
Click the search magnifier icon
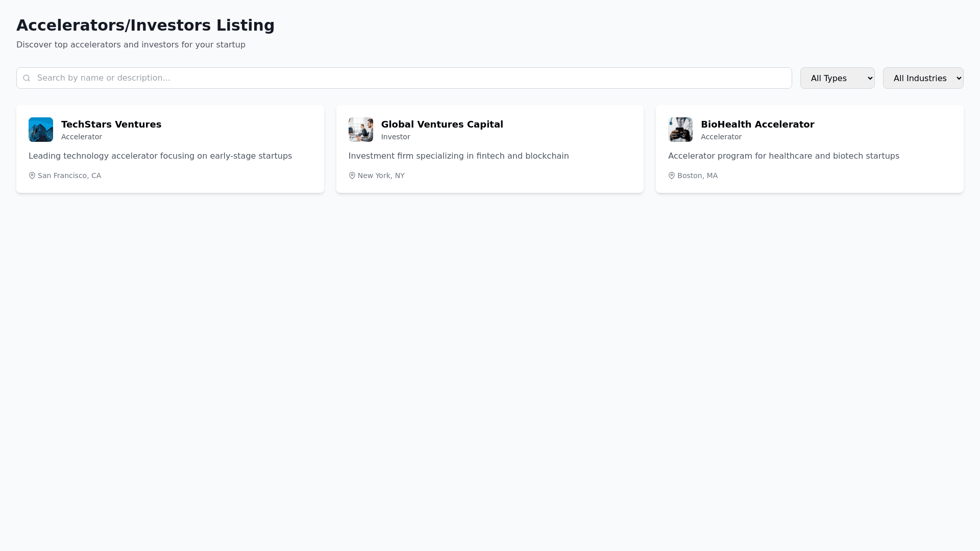tap(27, 78)
